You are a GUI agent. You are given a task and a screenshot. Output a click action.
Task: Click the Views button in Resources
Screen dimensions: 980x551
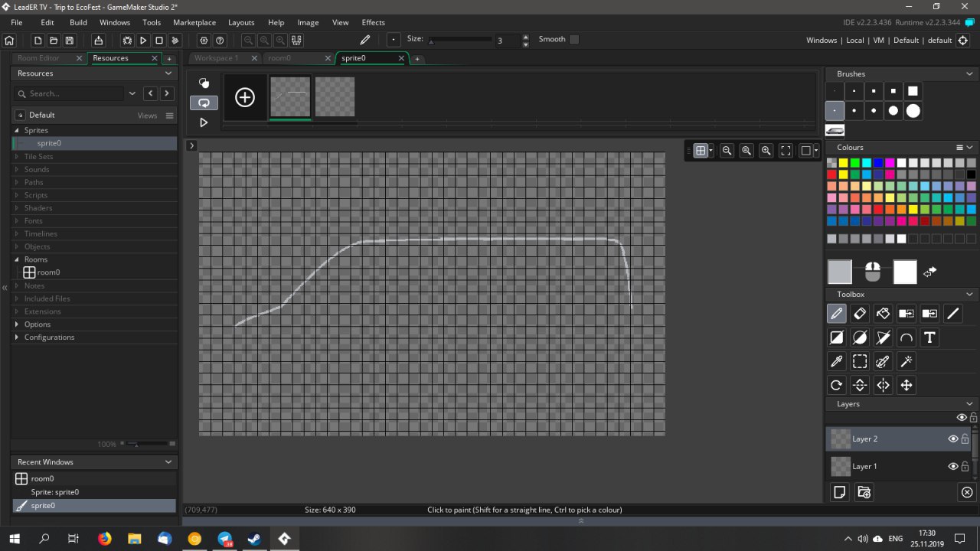pyautogui.click(x=147, y=116)
